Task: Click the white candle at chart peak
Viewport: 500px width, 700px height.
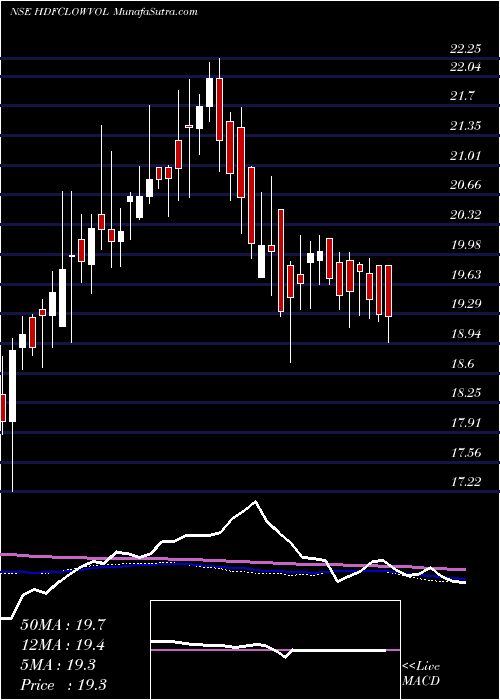Action: (209, 92)
